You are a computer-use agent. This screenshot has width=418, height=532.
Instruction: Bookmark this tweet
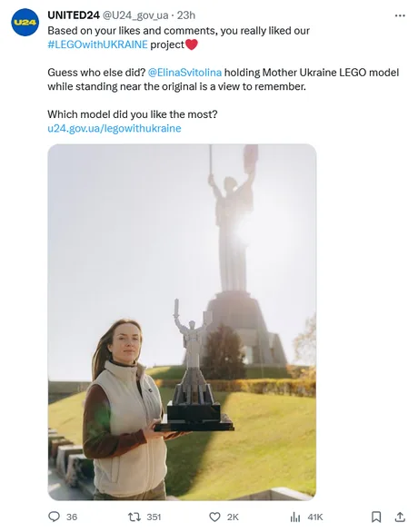point(376,517)
